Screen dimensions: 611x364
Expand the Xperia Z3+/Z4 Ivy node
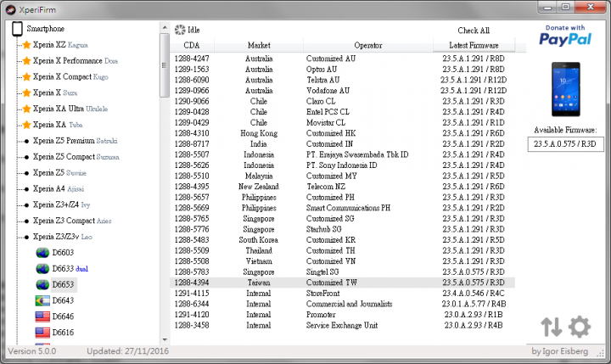tap(26, 205)
